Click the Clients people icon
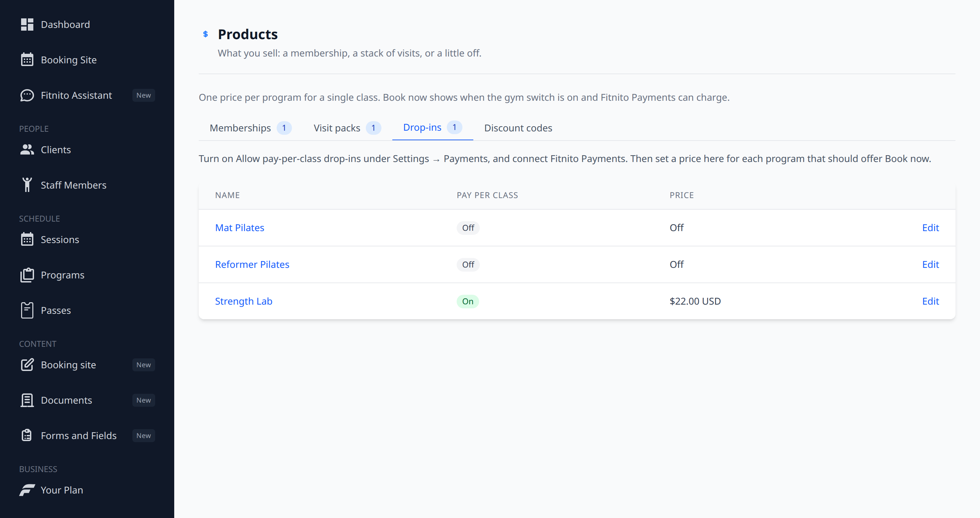 pos(27,149)
